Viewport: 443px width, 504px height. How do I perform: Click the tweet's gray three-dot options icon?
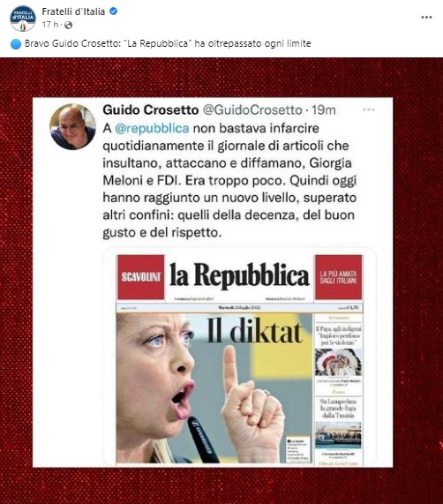[x=369, y=110]
